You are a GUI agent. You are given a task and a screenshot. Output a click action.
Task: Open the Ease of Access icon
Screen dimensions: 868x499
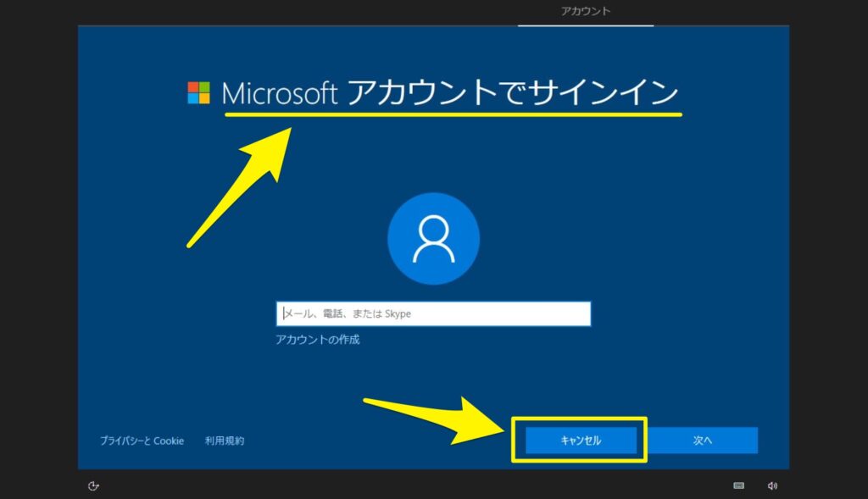coord(93,485)
